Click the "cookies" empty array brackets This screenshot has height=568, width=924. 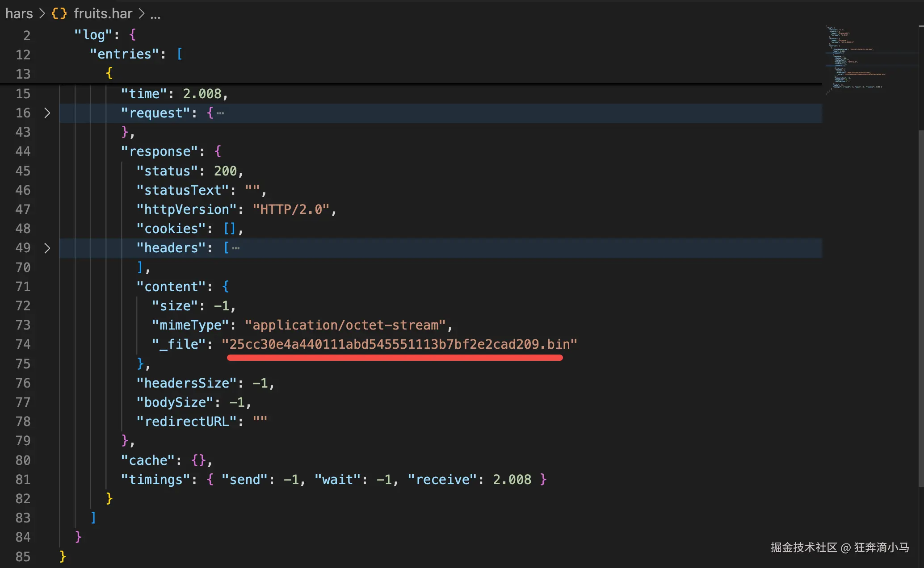[x=229, y=229]
